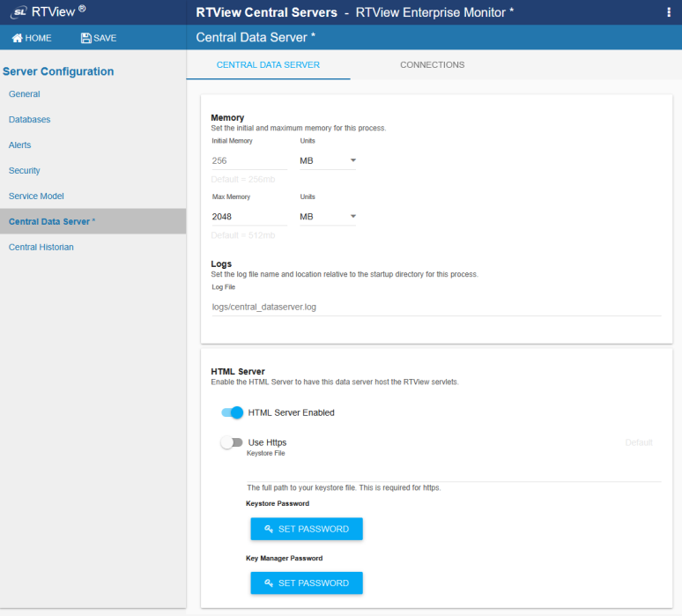Click the Save floppy disk icon
682x616 pixels.
click(x=85, y=38)
